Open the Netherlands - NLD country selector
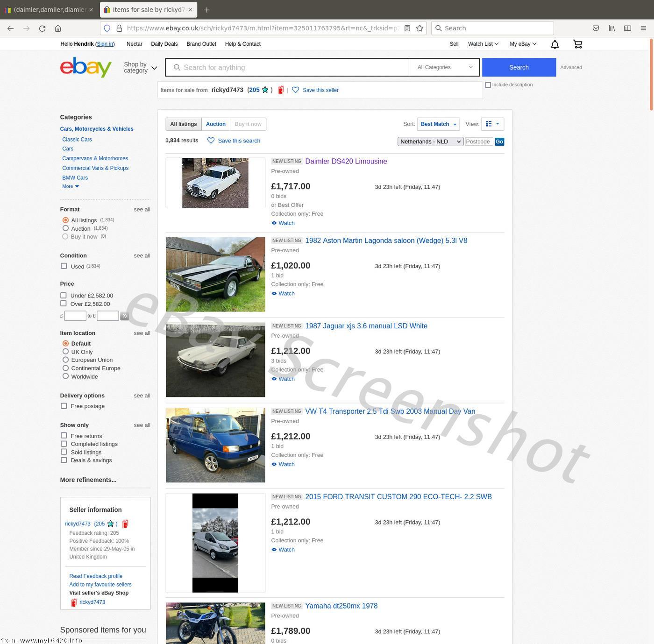The width and height of the screenshot is (654, 644). 430,142
